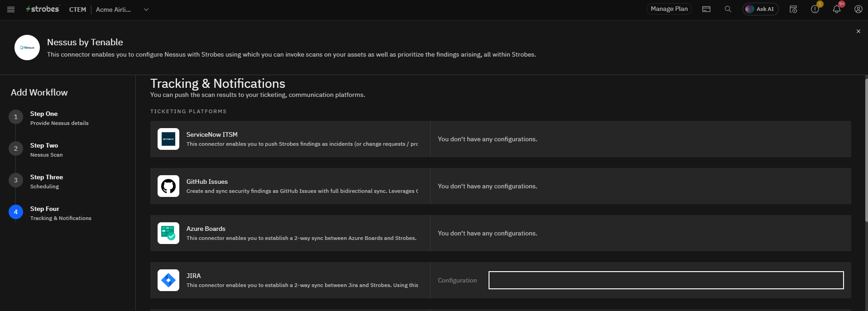Open the billing card icon

coord(706,9)
